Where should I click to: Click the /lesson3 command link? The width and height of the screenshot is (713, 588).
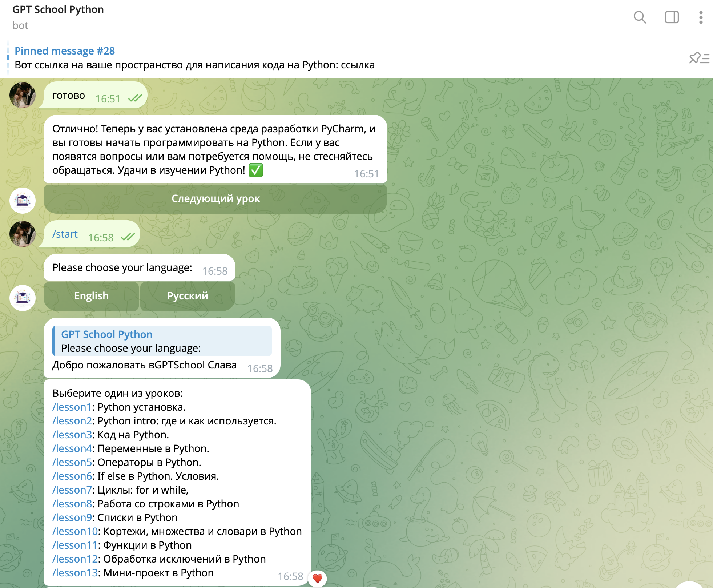72,435
